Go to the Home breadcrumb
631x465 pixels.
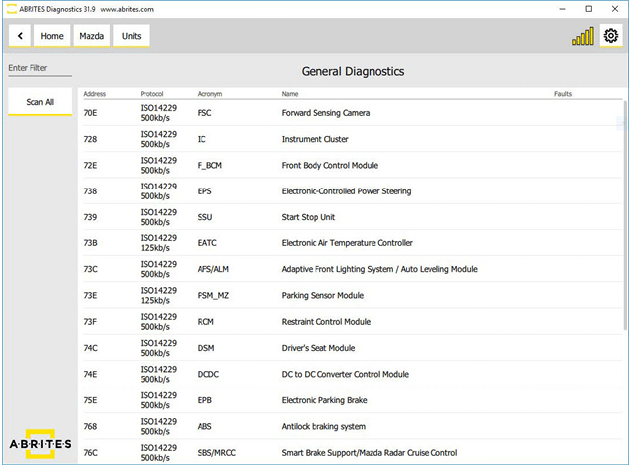coord(52,36)
